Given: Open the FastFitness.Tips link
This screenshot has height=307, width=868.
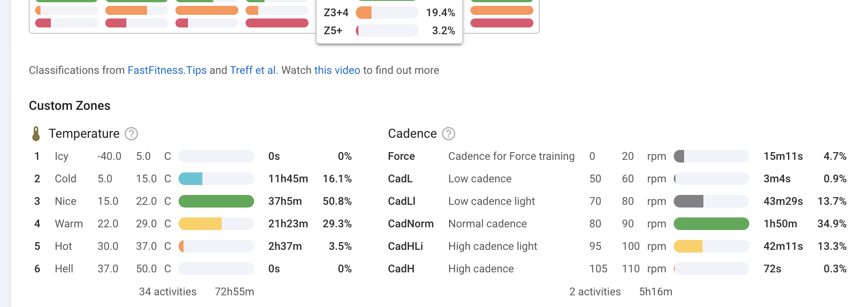Looking at the screenshot, I should tap(167, 70).
